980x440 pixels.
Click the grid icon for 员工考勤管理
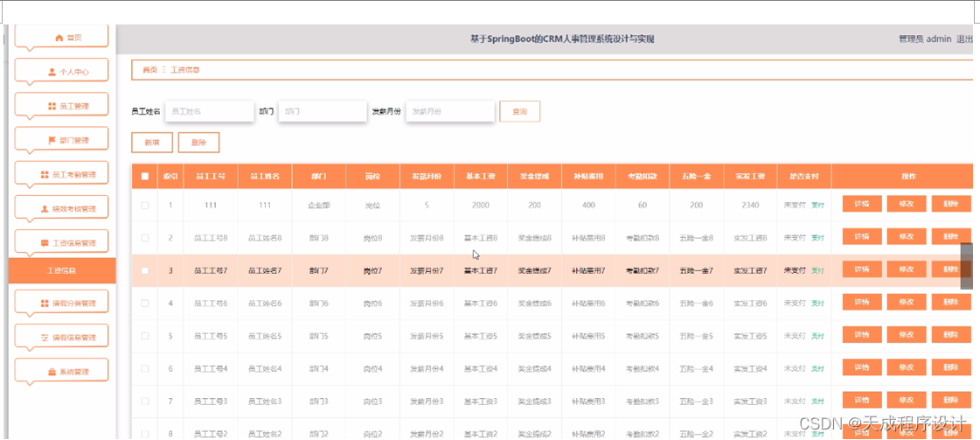pos(45,174)
